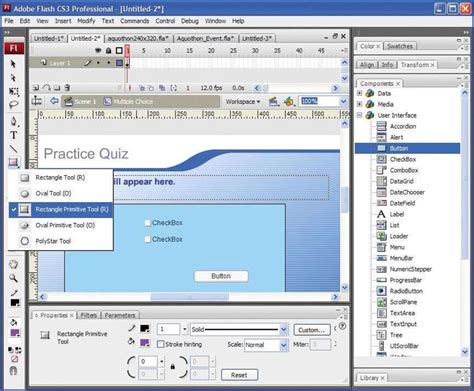Screen dimensions: 474x391
Task: Click the Custom... stroke button
Action: pyautogui.click(x=312, y=330)
